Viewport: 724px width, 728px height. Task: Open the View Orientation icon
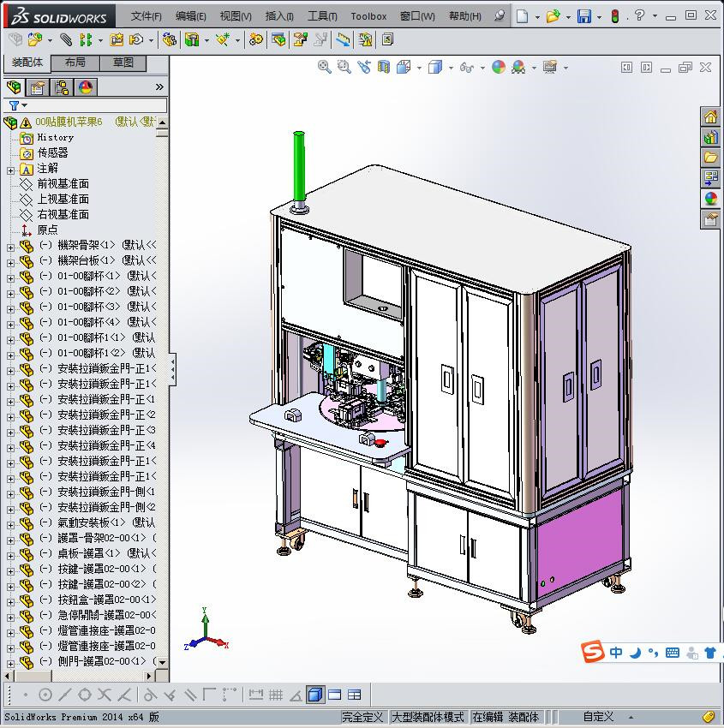tap(404, 68)
